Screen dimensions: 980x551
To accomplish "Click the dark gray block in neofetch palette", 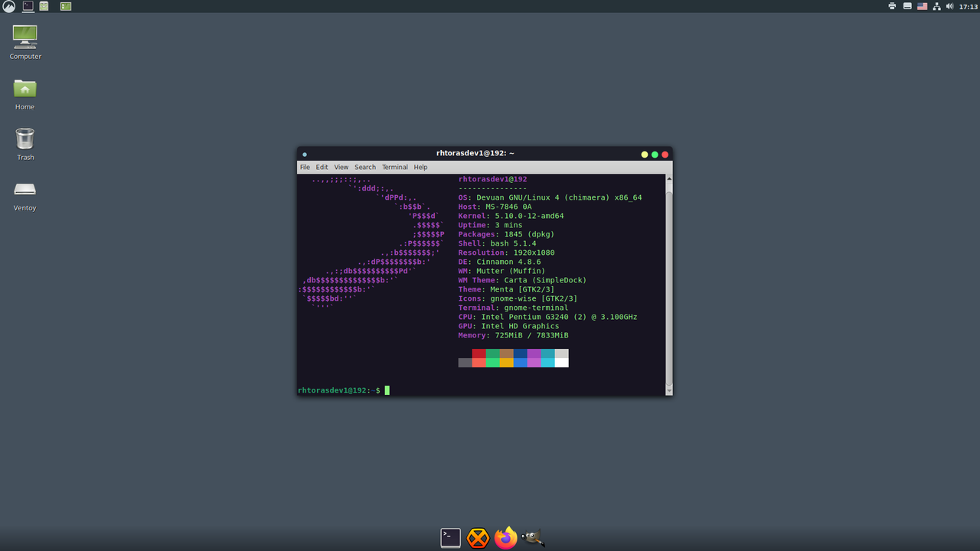I will click(x=465, y=363).
